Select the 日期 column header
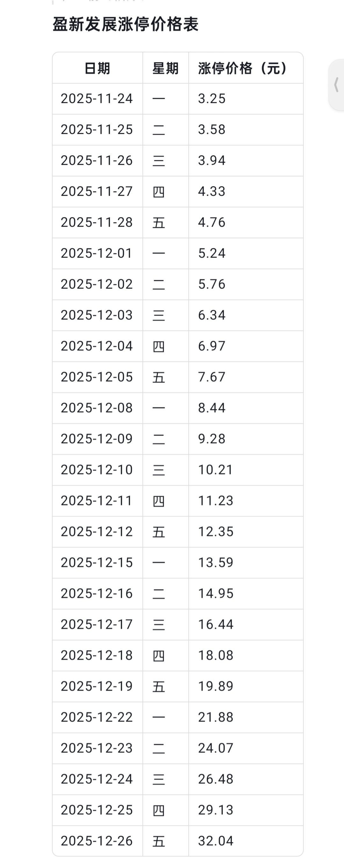Screen dimensions: 344x868 [97, 69]
